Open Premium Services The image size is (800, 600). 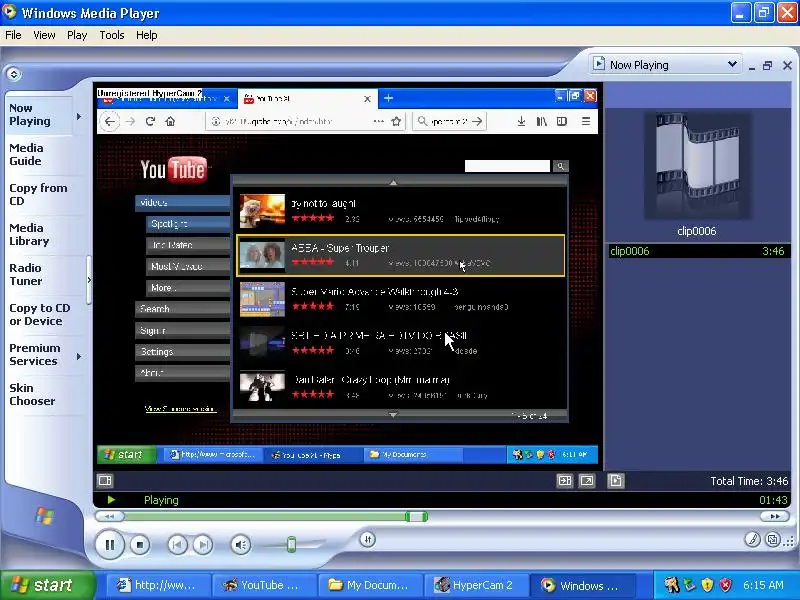[x=35, y=355]
